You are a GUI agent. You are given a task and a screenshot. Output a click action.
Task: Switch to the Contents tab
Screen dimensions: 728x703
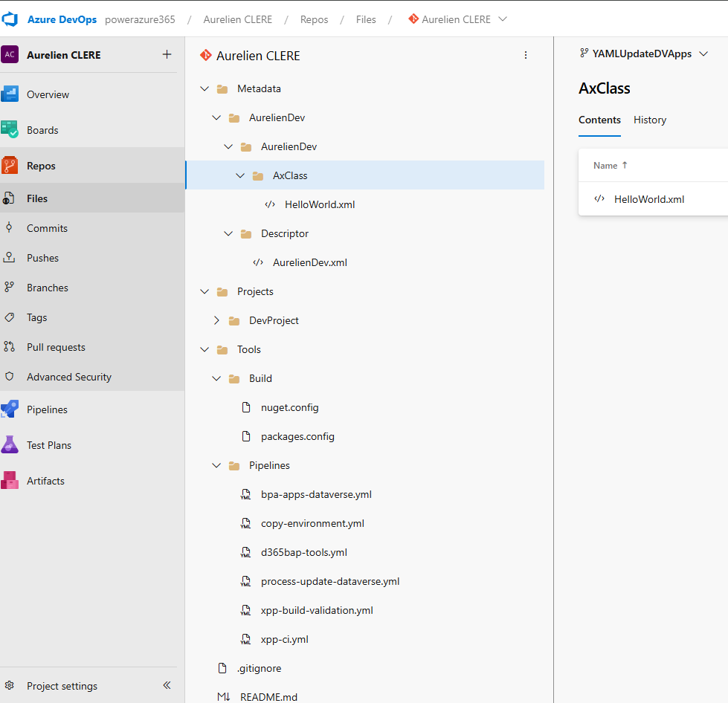[x=599, y=120]
